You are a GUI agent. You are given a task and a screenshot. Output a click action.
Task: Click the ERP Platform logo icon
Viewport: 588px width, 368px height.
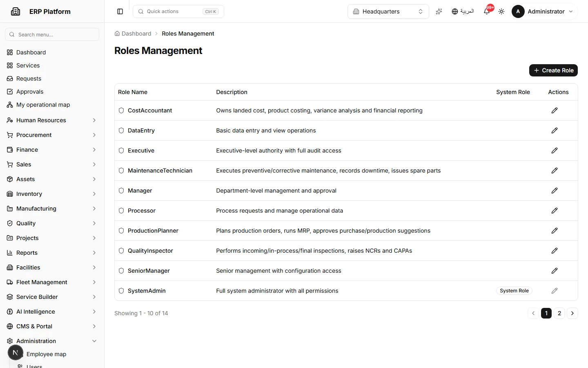[16, 11]
